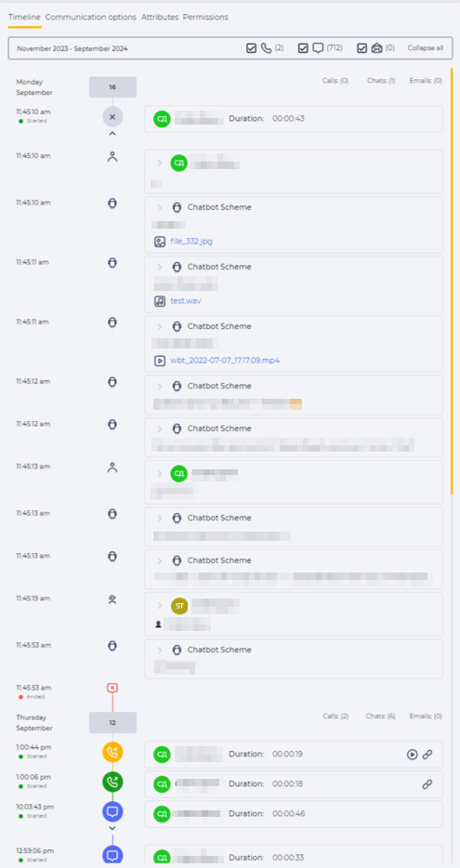Collapse the chat with the up chevron
Image resolution: width=460 pixels, height=868 pixels.
coord(112,134)
